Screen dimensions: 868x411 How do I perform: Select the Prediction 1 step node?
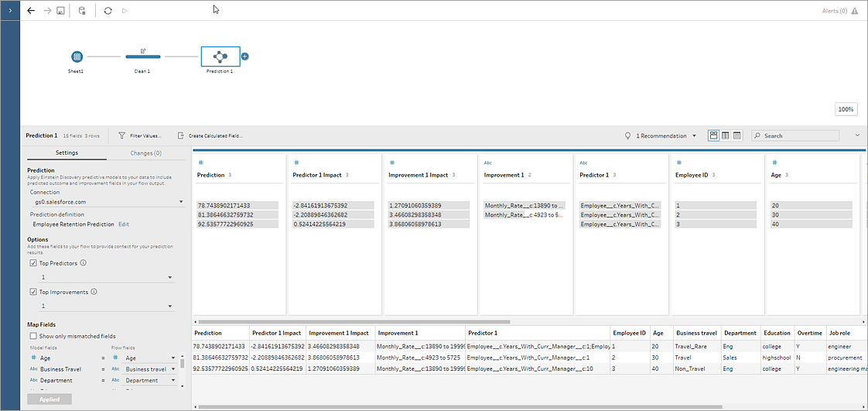tap(220, 57)
